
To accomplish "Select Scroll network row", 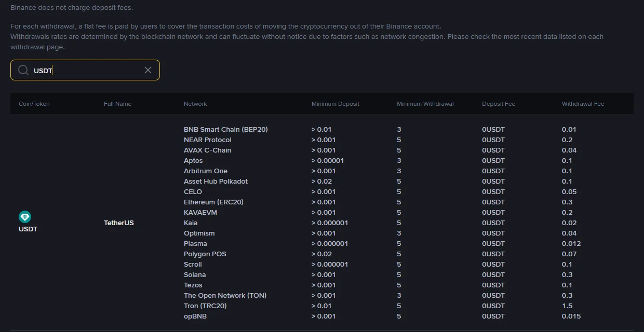I will (193, 264).
